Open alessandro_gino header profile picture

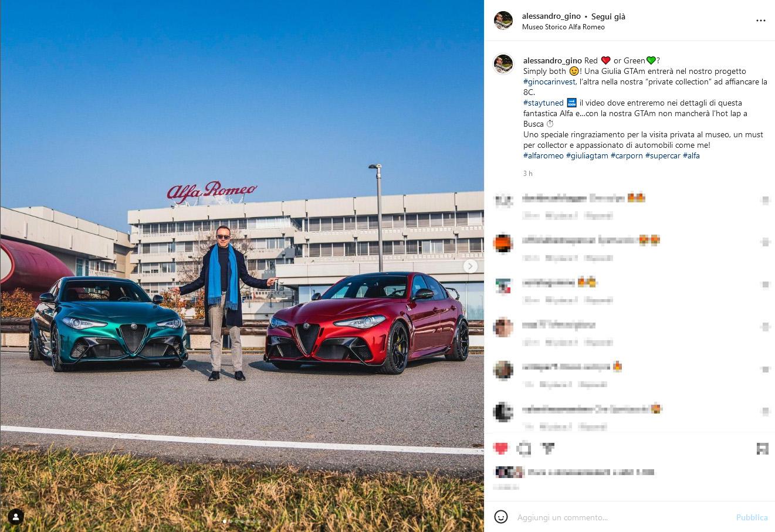[x=503, y=21]
